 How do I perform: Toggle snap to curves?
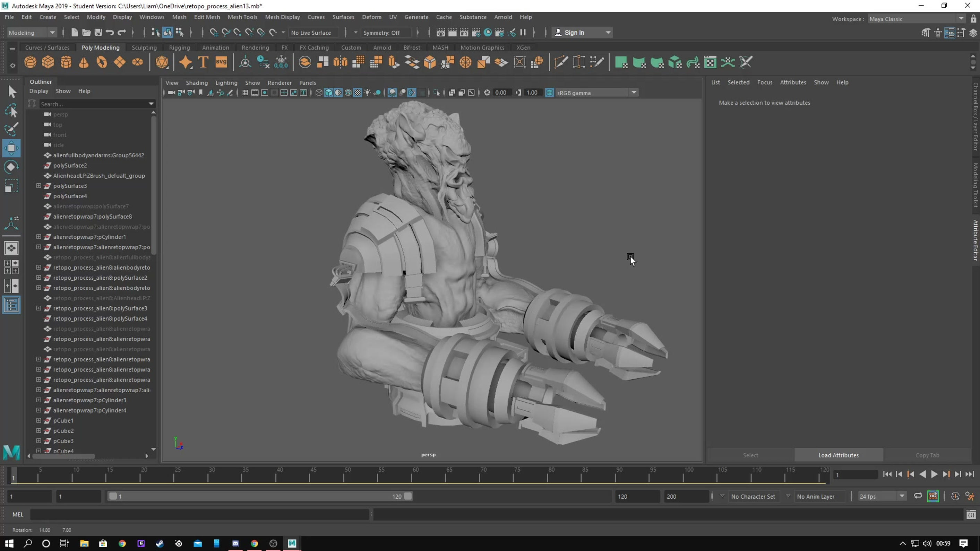coord(226,33)
